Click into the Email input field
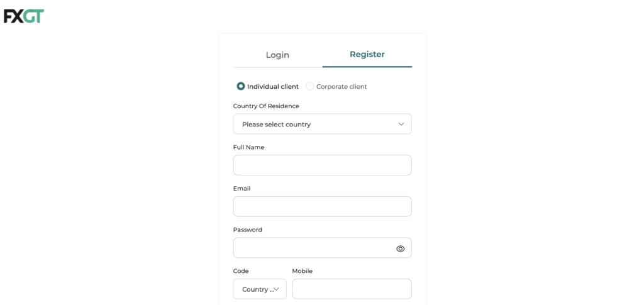 (x=322, y=206)
